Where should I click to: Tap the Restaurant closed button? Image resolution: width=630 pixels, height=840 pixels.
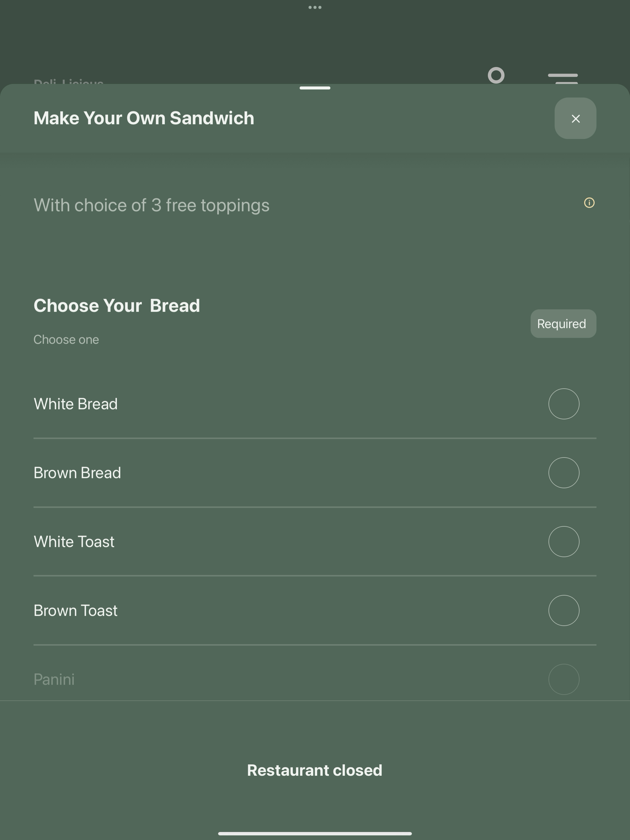(x=315, y=771)
